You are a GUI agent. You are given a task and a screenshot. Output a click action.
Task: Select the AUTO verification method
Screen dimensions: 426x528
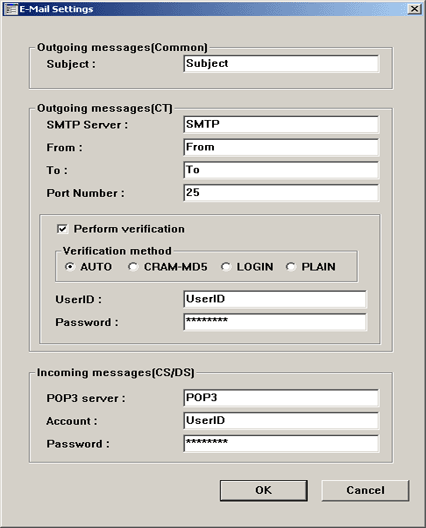[70, 267]
